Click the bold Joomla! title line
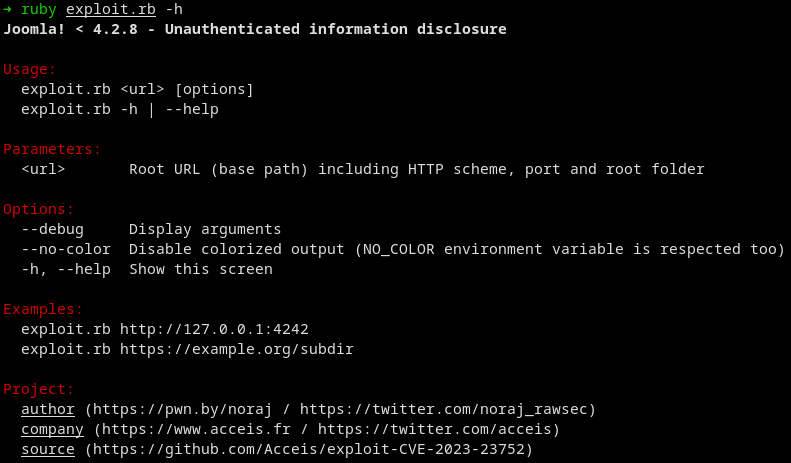 (255, 29)
